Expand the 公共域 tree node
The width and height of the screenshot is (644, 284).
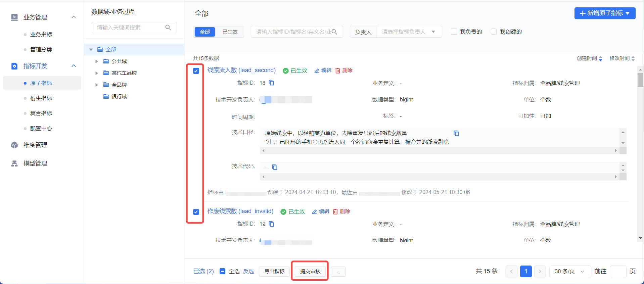point(97,61)
